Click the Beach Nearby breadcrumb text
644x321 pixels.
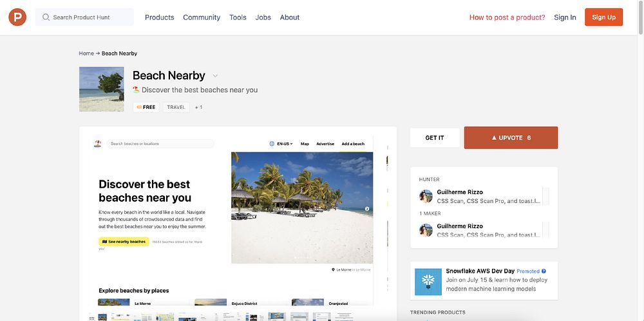coord(120,53)
